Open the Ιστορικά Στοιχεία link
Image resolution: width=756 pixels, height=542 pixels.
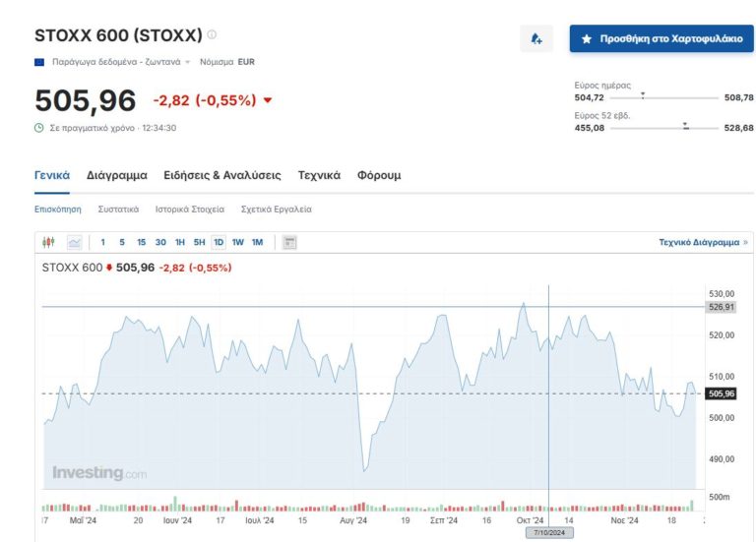190,210
